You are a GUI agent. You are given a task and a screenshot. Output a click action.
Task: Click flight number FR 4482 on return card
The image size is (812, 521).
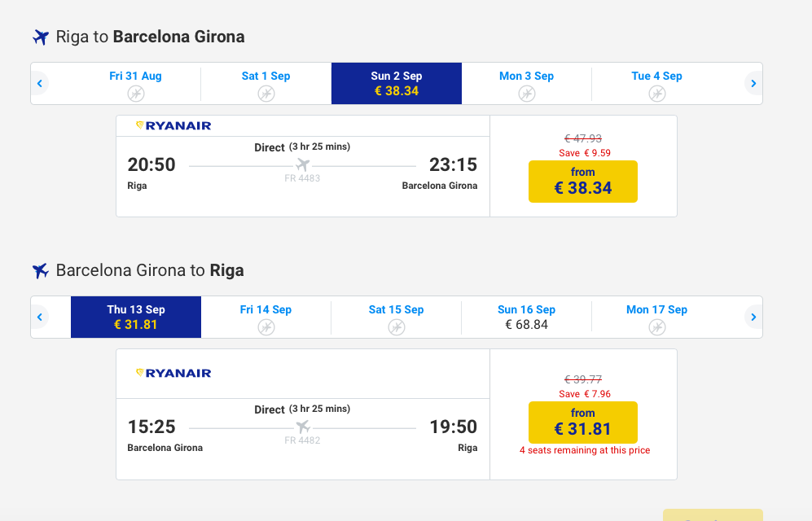click(302, 440)
